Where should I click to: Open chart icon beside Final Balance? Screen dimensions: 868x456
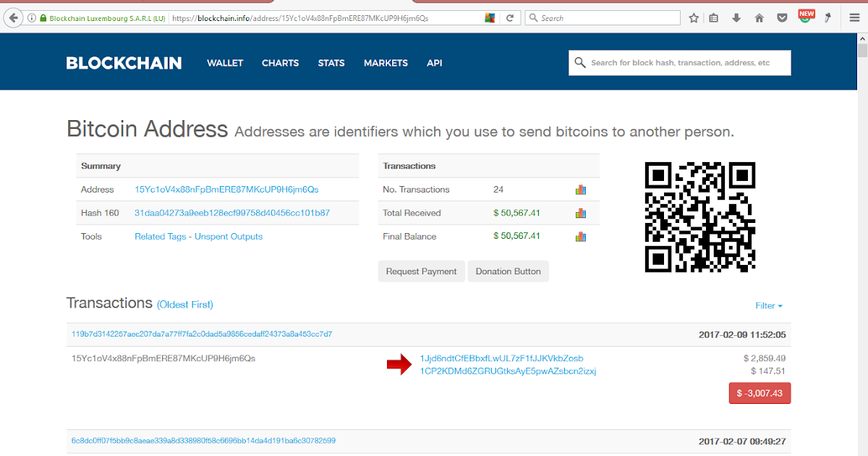coord(580,237)
